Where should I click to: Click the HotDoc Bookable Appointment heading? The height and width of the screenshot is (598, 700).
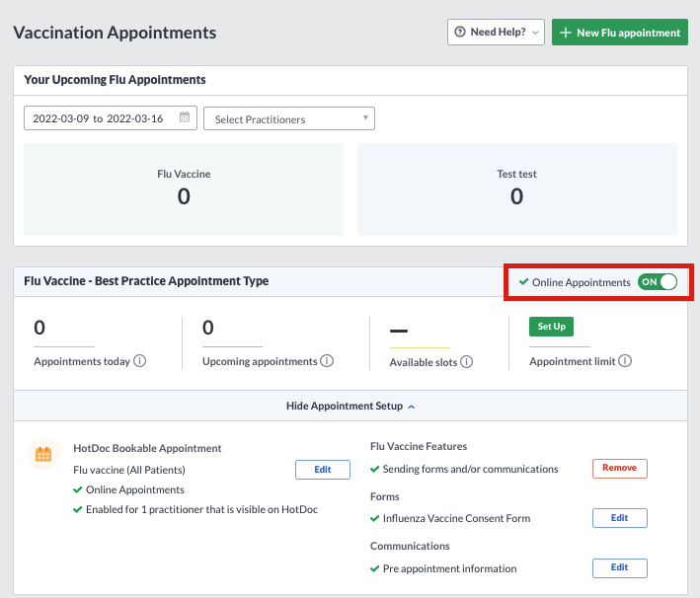pos(147,448)
